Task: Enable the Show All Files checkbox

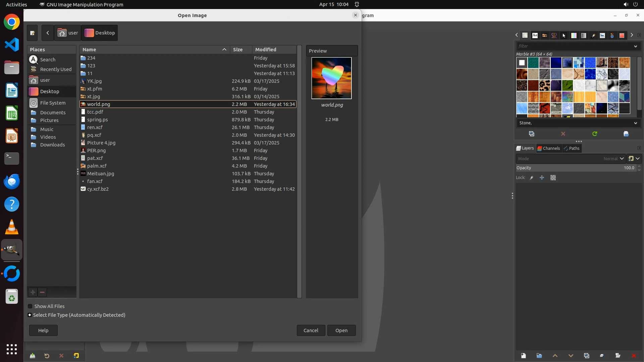Action: [x=30, y=306]
